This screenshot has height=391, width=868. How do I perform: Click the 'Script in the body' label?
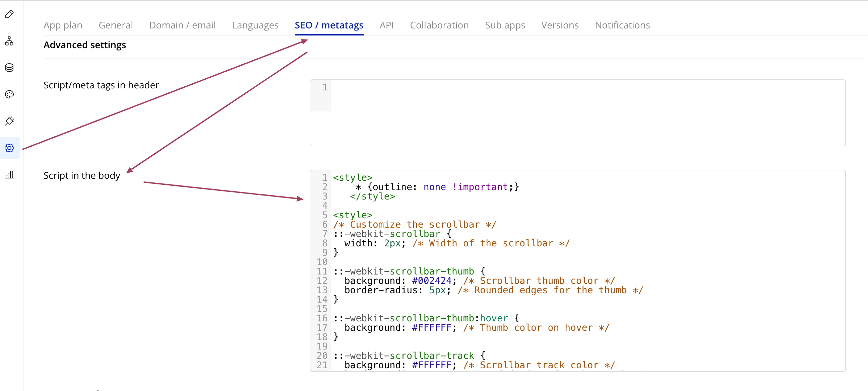coord(82,176)
